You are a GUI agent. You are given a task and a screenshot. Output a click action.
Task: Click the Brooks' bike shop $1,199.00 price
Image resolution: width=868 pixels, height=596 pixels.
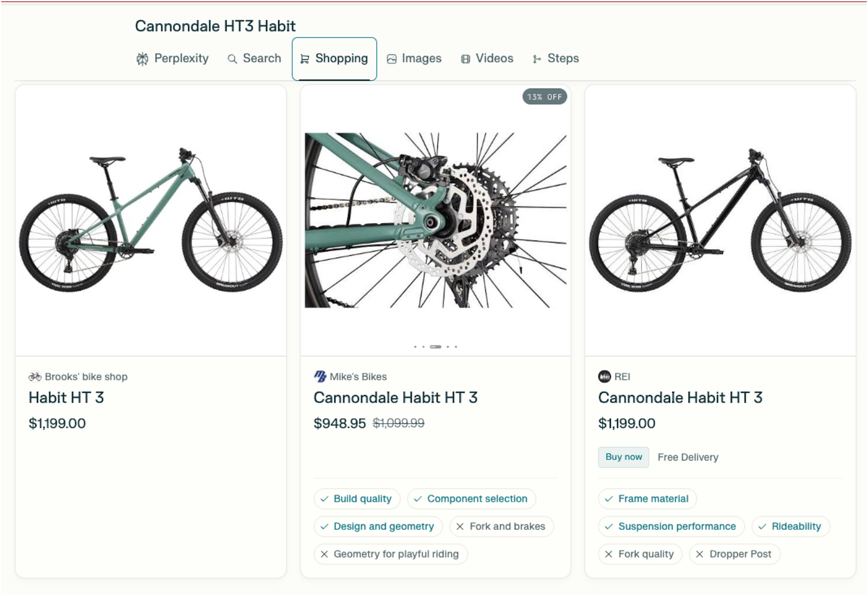pyautogui.click(x=57, y=424)
